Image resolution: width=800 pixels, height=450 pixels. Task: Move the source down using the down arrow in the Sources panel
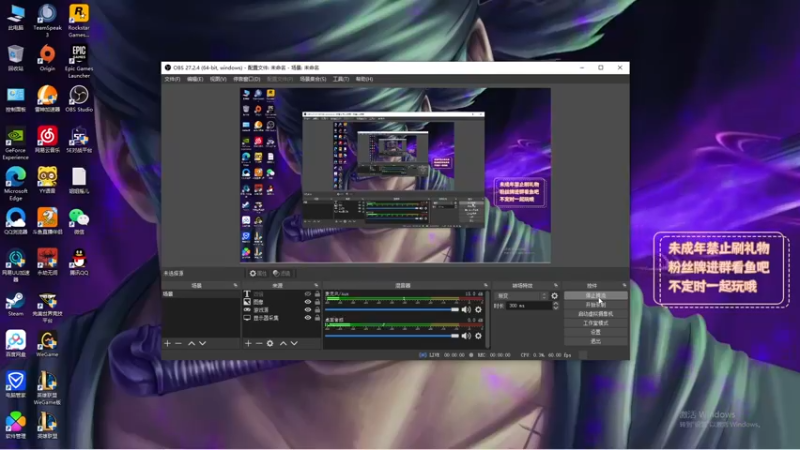click(294, 343)
